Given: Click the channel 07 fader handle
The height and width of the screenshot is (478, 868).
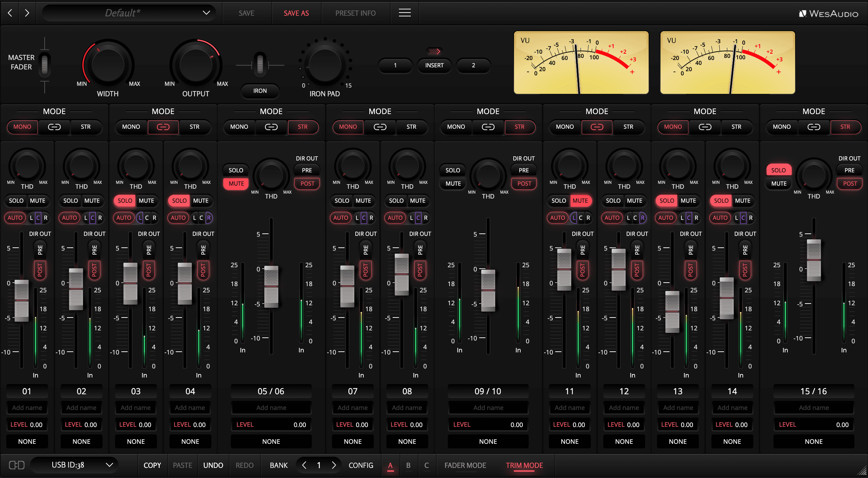Looking at the screenshot, I should [347, 286].
